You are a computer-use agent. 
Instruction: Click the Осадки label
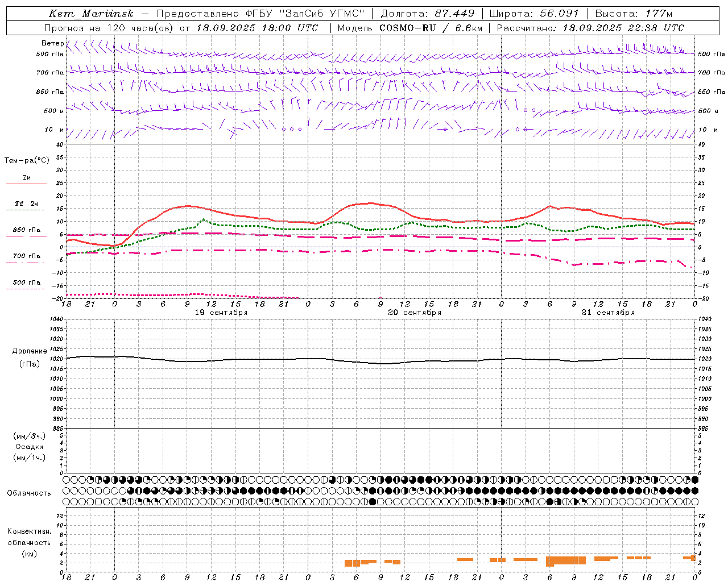(x=30, y=447)
